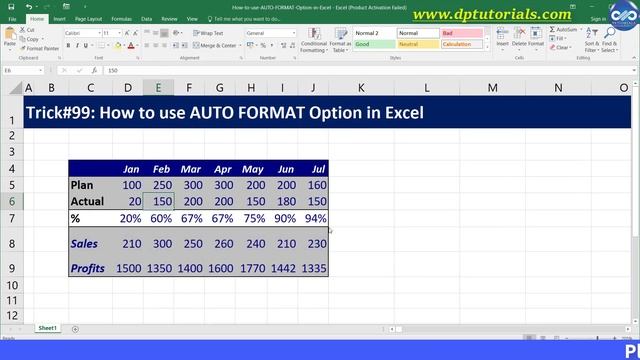Viewport: 640px width, 360px height.
Task: Activate the Format Painter tool
Action: coord(39,48)
